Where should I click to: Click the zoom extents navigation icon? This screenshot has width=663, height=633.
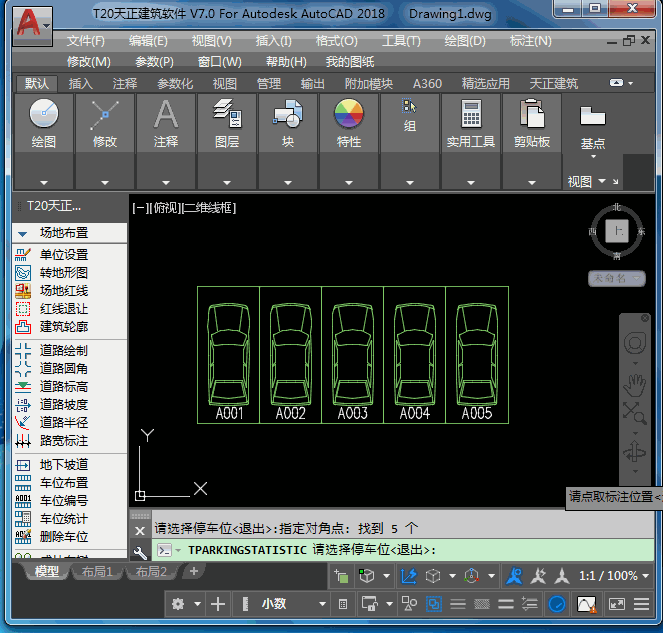point(635,413)
